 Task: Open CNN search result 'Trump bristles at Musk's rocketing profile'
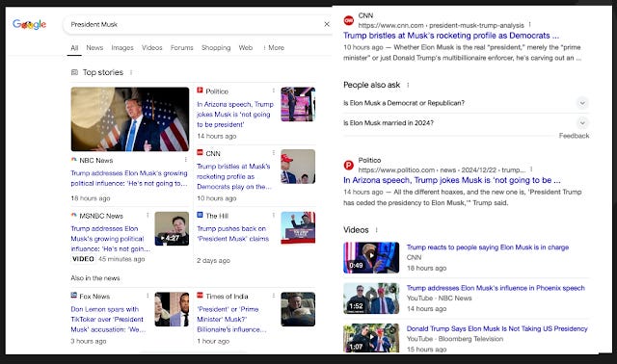click(451, 36)
